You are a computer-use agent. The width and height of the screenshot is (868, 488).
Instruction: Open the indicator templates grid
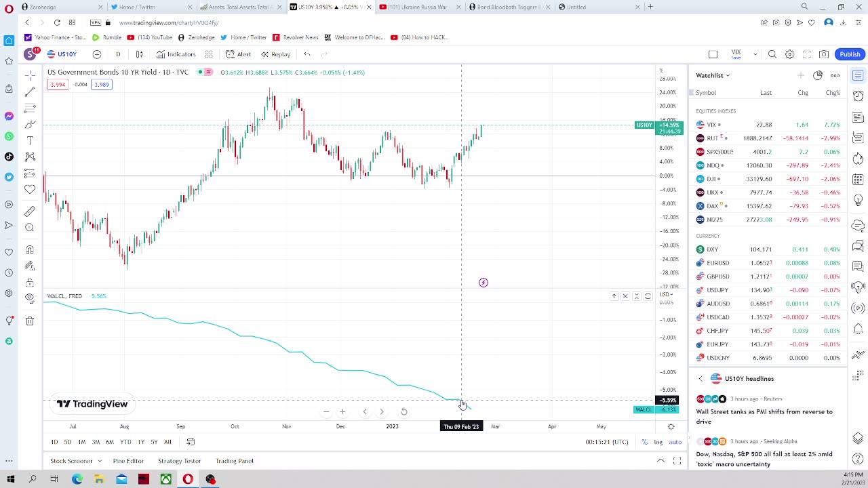[x=209, y=54]
